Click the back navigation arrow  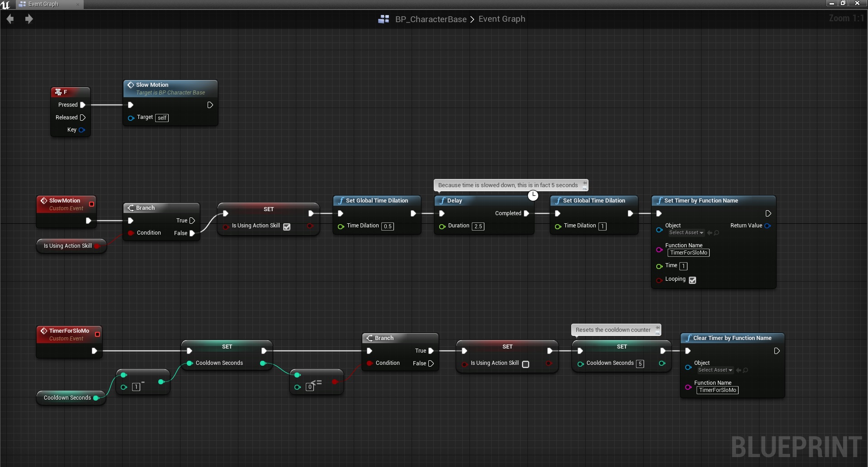tap(10, 19)
